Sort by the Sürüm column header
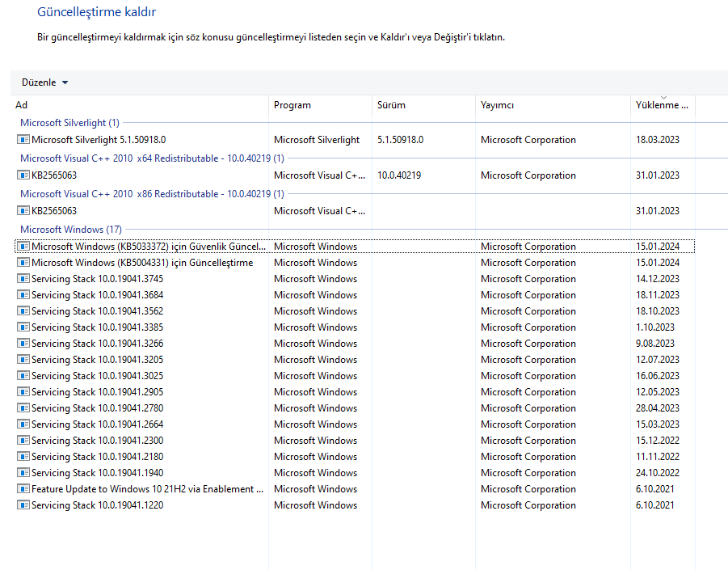728x570 pixels. 424,105
